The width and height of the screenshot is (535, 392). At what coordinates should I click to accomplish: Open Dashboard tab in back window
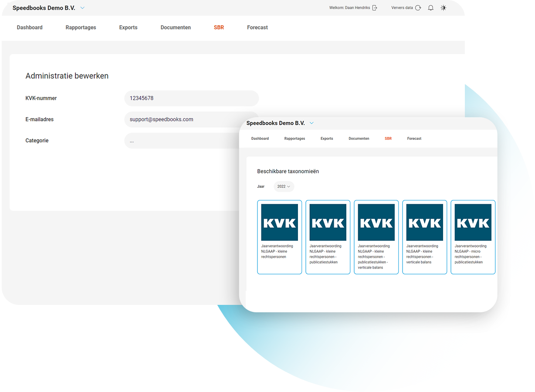click(x=30, y=27)
